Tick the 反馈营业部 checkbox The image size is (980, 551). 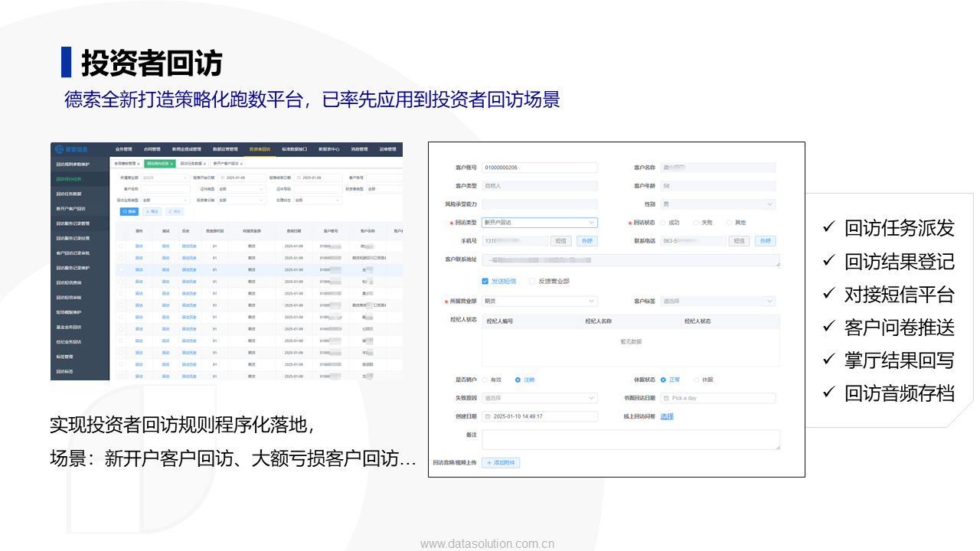[x=532, y=281]
